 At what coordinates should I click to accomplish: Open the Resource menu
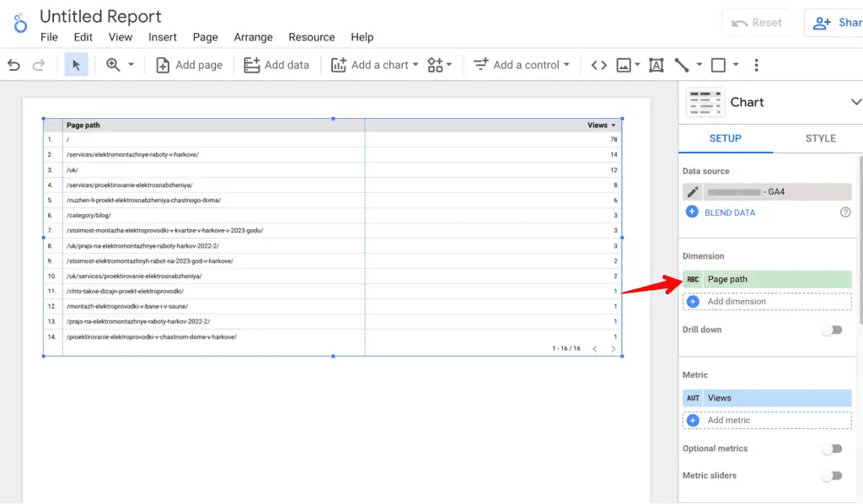point(311,37)
